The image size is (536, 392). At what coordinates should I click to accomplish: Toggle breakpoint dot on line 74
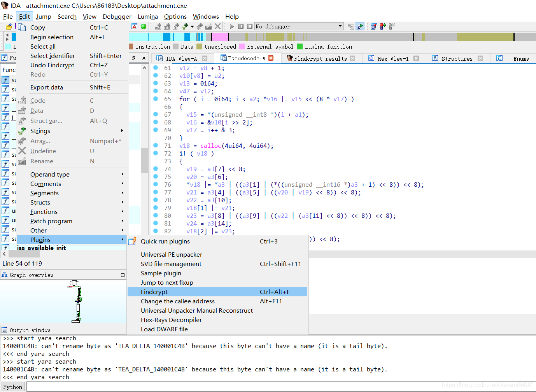point(156,169)
